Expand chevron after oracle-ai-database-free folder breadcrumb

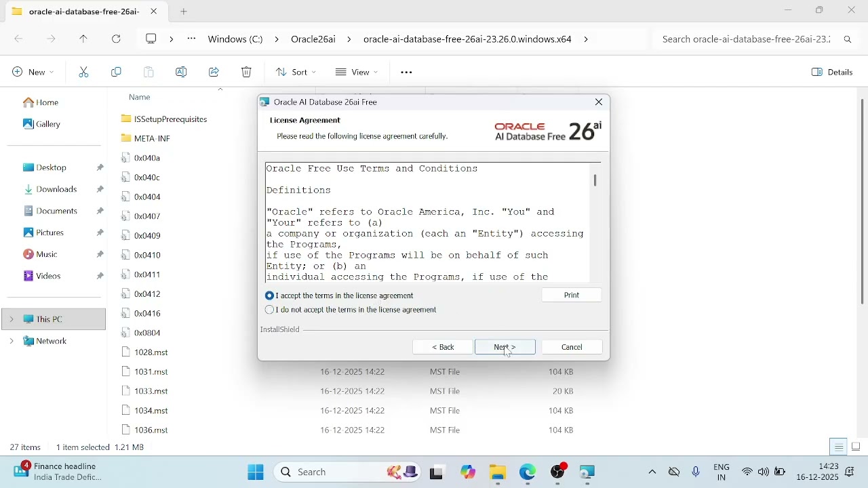point(587,40)
